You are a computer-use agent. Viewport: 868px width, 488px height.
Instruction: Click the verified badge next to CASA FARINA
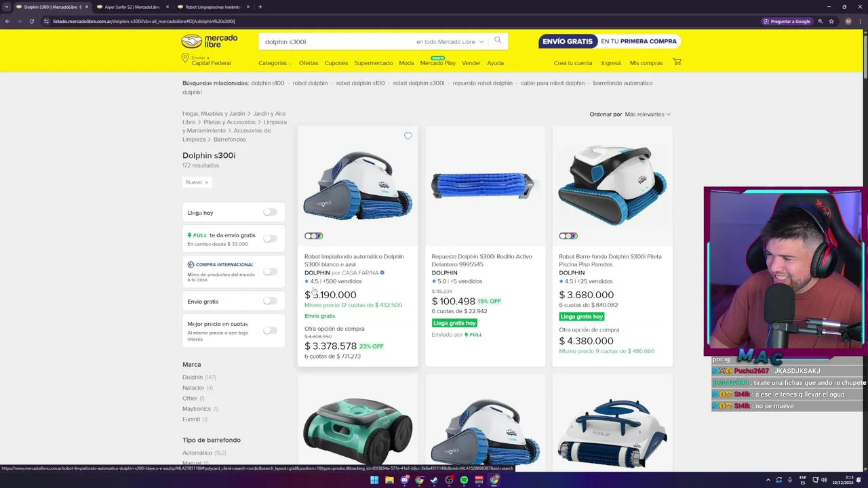click(382, 273)
